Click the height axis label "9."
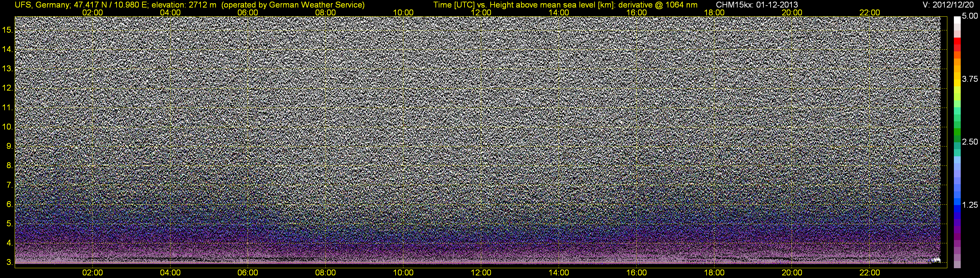The height and width of the screenshot is (278, 980). click(9, 146)
